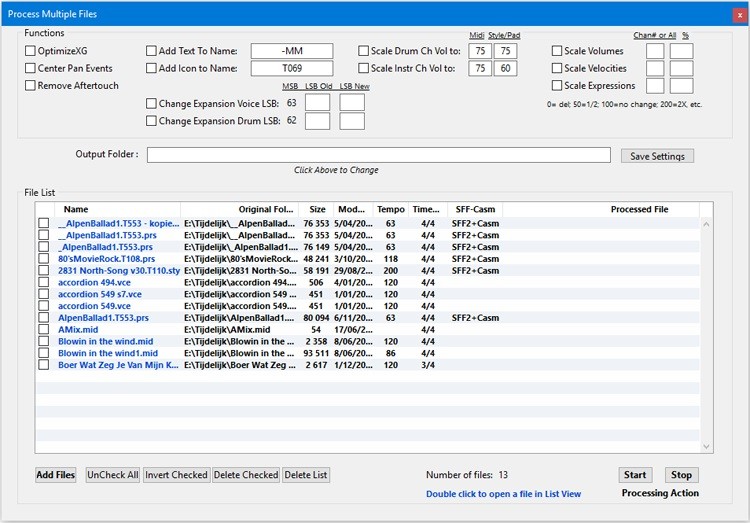Click the 3/4 time signature cell

(428, 365)
